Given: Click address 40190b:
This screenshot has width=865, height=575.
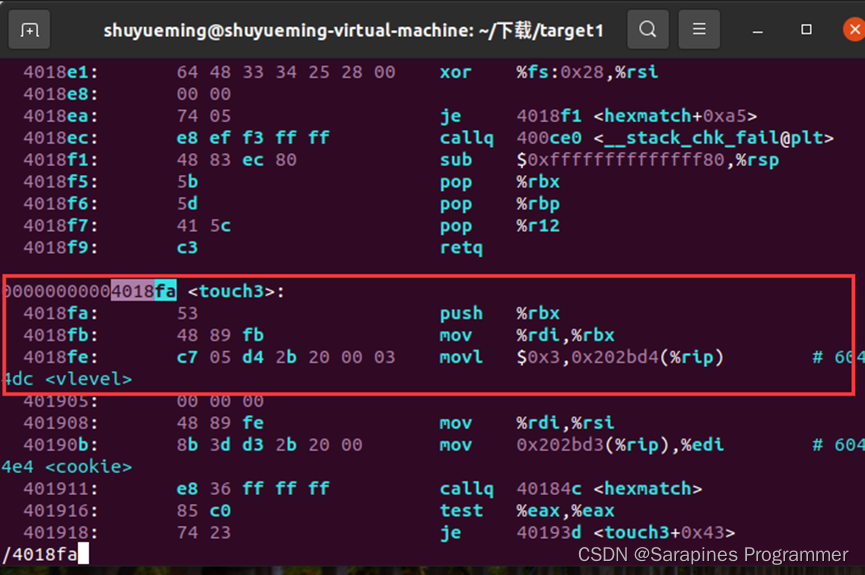Looking at the screenshot, I should pos(61,445).
